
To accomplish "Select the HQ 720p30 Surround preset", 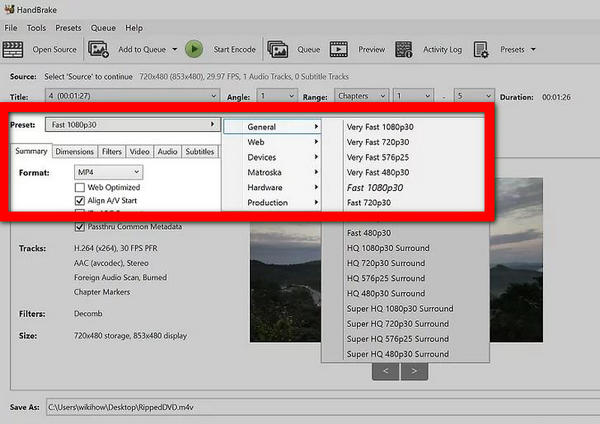I will tap(386, 263).
